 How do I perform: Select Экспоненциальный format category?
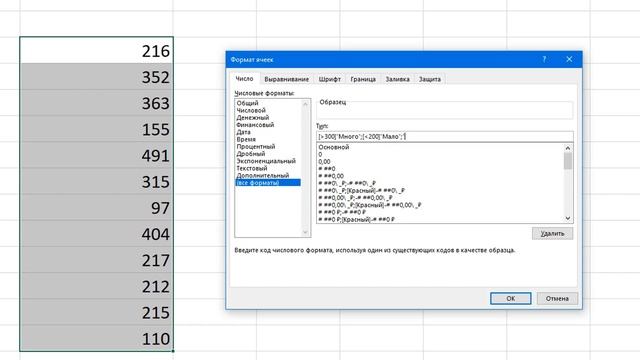click(x=268, y=161)
